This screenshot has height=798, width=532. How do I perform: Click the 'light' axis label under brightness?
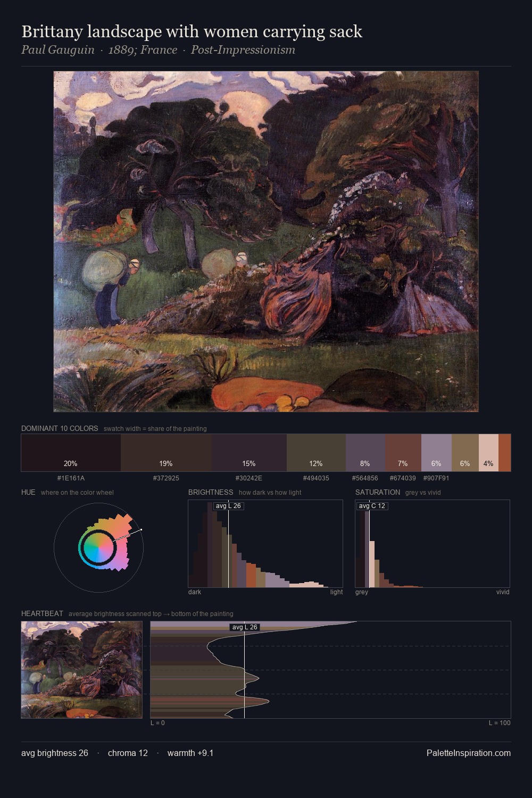pyautogui.click(x=336, y=592)
